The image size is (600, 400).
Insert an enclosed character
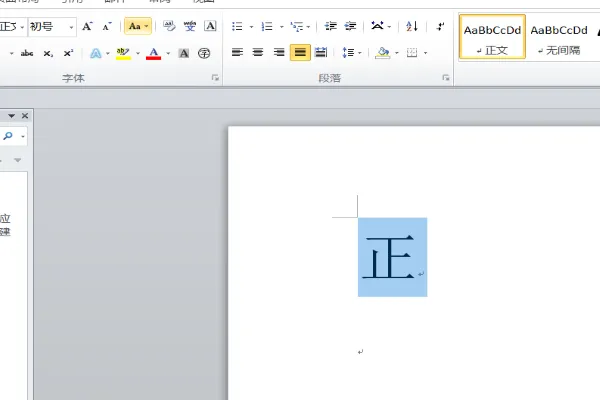pyautogui.click(x=204, y=53)
